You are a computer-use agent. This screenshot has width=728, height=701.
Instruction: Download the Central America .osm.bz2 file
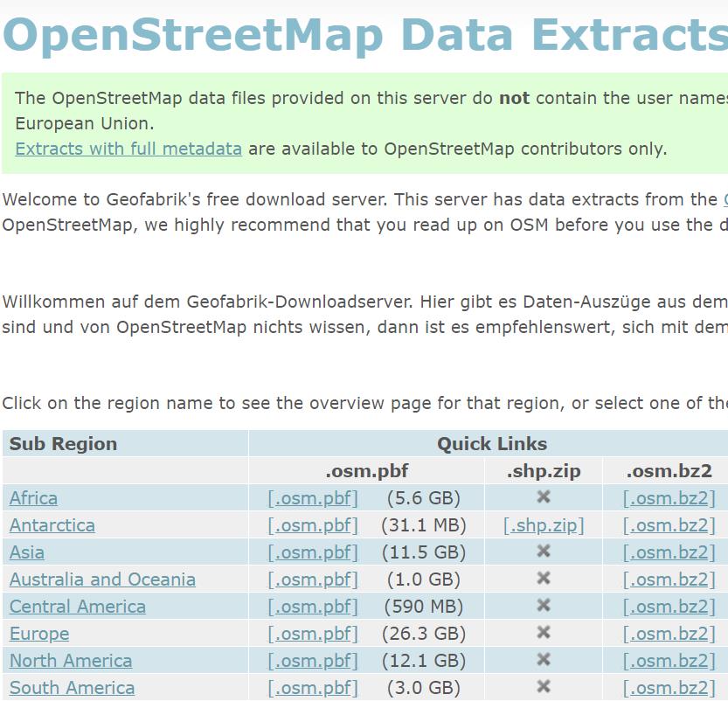pos(669,607)
